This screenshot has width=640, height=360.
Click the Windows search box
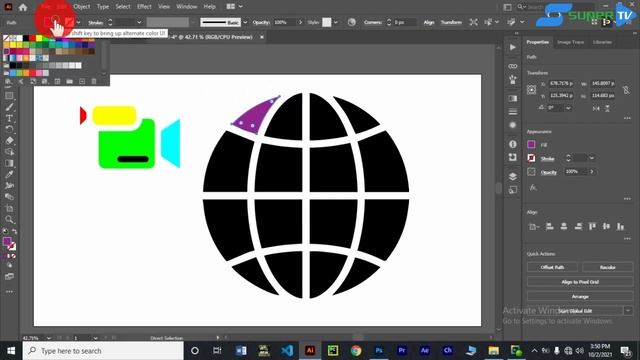click(103, 351)
